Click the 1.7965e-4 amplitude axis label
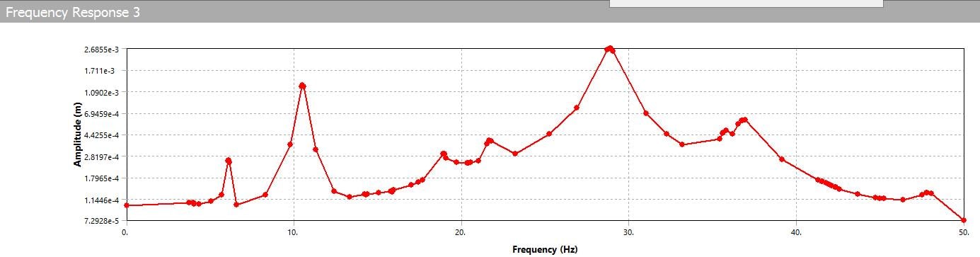The image size is (980, 257). pyautogui.click(x=101, y=178)
